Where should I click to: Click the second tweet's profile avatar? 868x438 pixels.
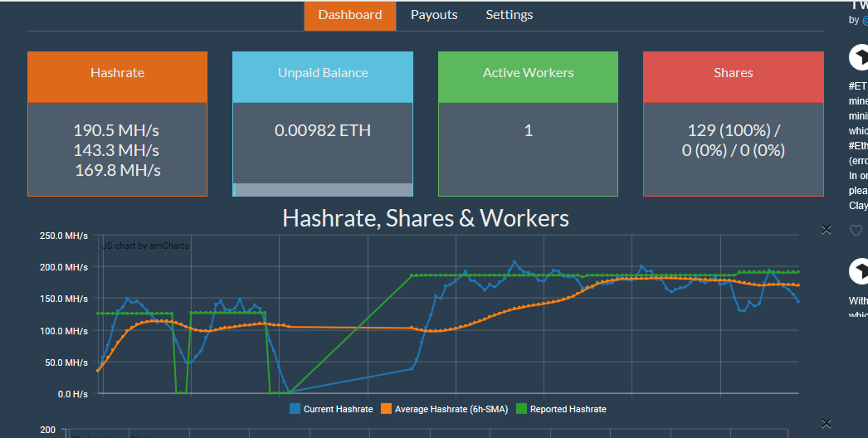point(858,271)
